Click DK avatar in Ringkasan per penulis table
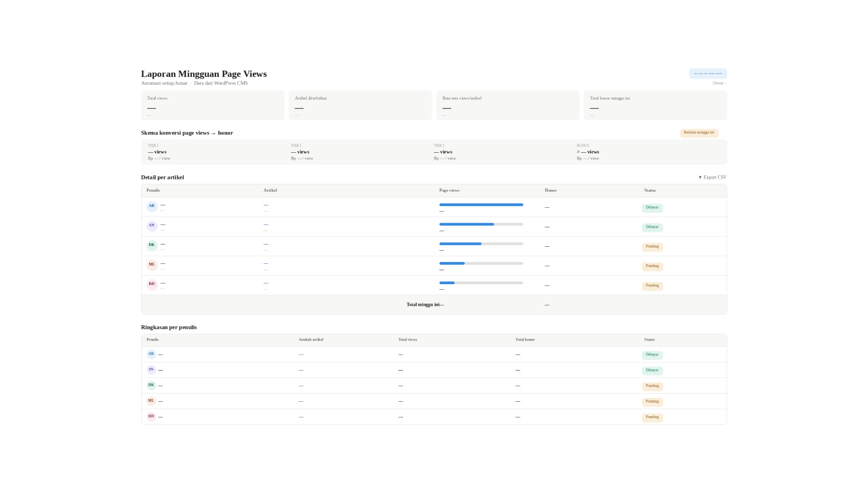The height and width of the screenshot is (488, 868). (151, 385)
